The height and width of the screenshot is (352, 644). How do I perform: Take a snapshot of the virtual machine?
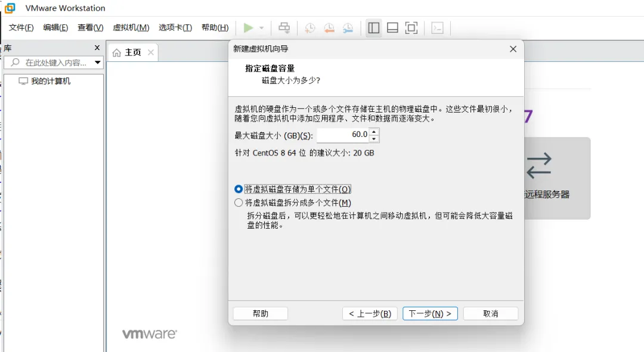(309, 28)
